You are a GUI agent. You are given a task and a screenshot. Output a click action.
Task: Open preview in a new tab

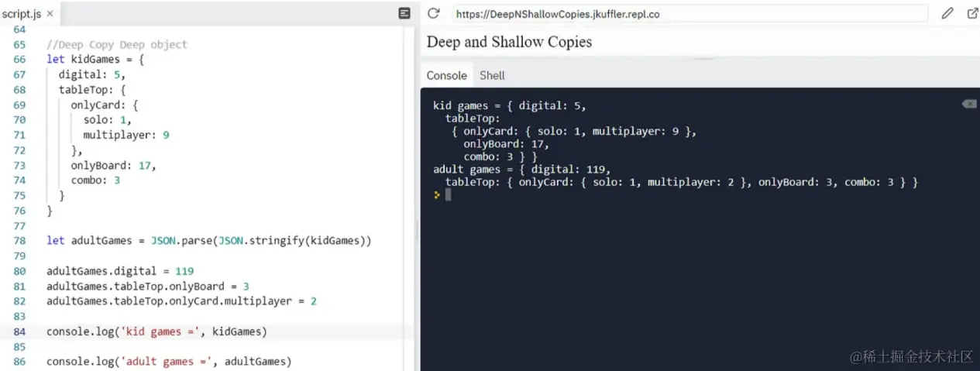(972, 13)
